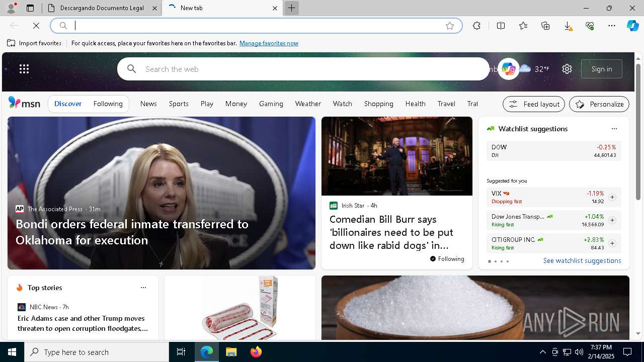Open the Travel category
The width and height of the screenshot is (644, 362).
[446, 104]
